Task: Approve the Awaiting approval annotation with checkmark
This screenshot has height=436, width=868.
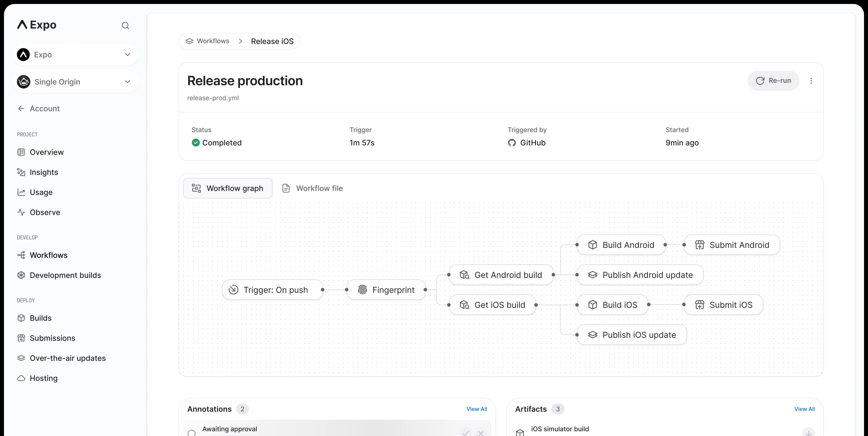Action: pos(466,432)
